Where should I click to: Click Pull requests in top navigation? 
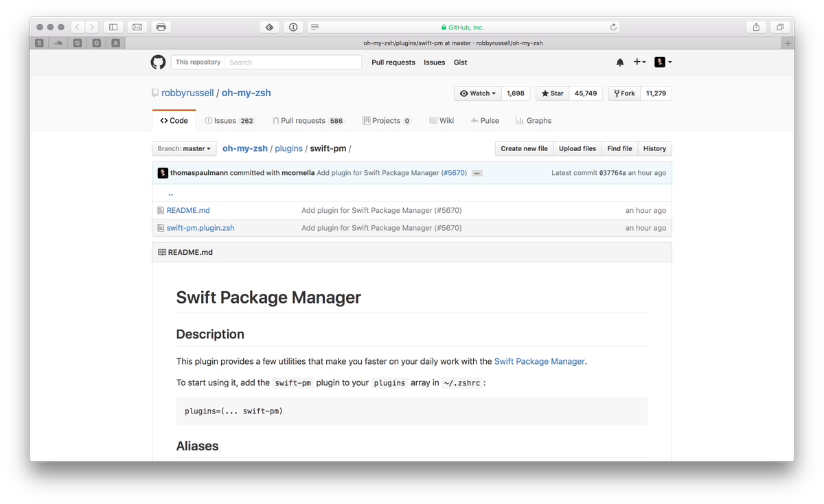(x=393, y=62)
